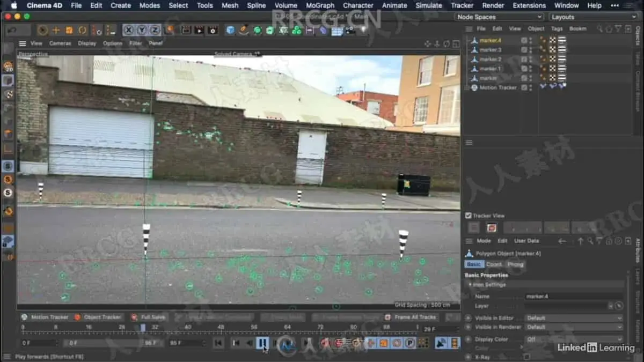Image resolution: width=644 pixels, height=362 pixels.
Task: Click marker.3 striped material tag
Action: 562,50
